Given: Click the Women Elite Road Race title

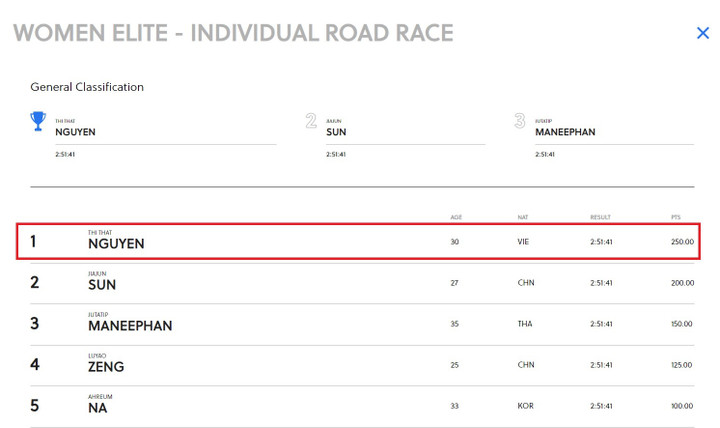Looking at the screenshot, I should 233,33.
